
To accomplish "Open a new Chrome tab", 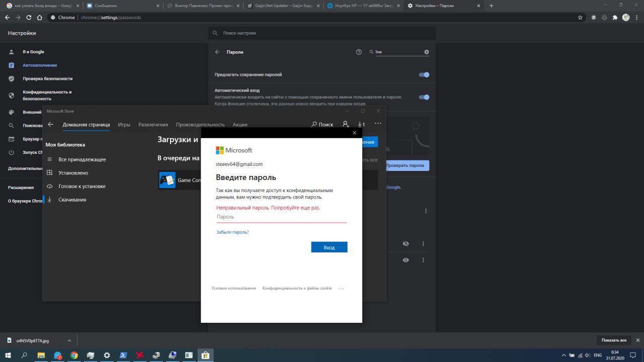I will (x=492, y=6).
